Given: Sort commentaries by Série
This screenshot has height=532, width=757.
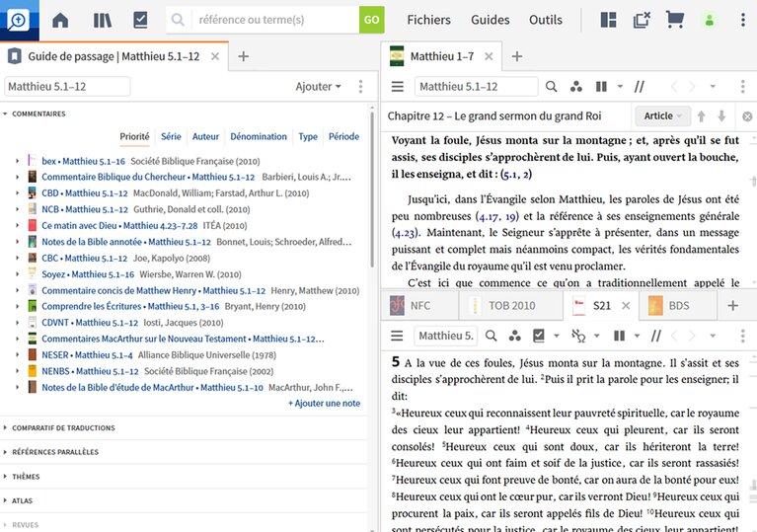Looking at the screenshot, I should click(171, 136).
